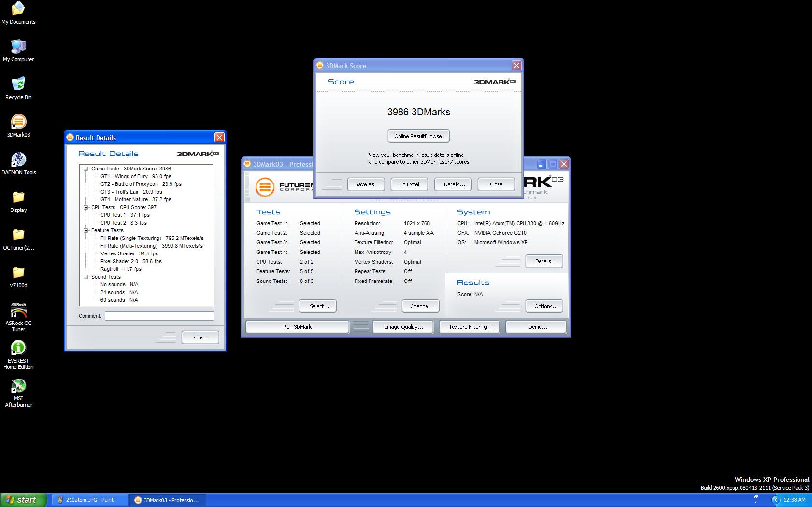Select the EVEREST Home Edition icon

18,355
